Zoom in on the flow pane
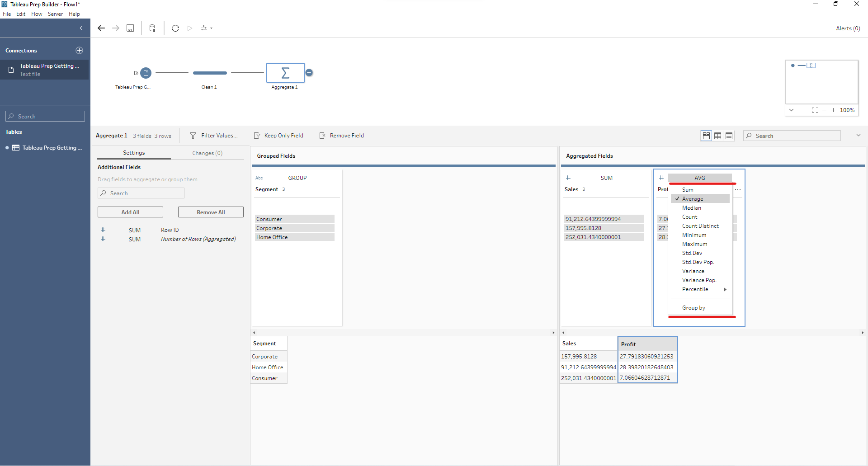 833,110
